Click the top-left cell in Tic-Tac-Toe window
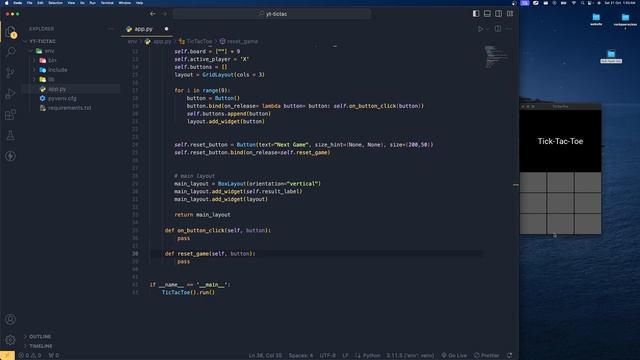The image size is (640, 360). 533,182
